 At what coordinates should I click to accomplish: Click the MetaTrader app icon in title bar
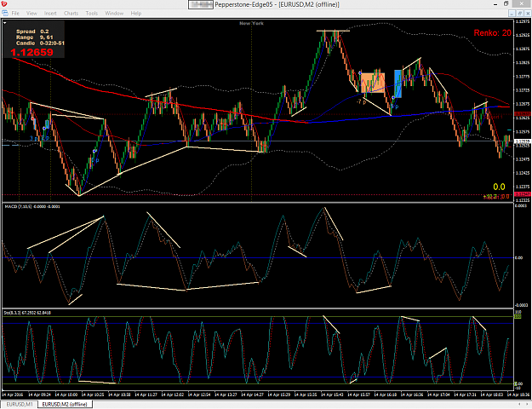(4, 4)
